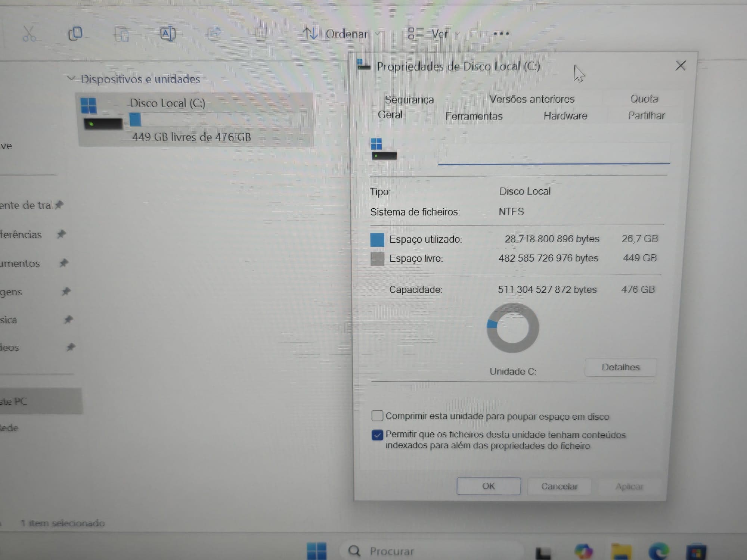Click the taskbar search magnifier icon
The width and height of the screenshot is (747, 560).
point(354,551)
